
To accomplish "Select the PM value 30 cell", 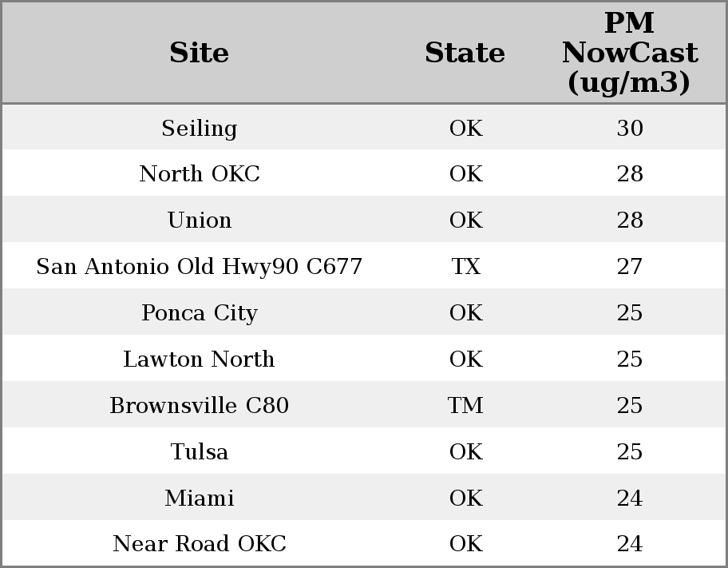I will tap(630, 129).
